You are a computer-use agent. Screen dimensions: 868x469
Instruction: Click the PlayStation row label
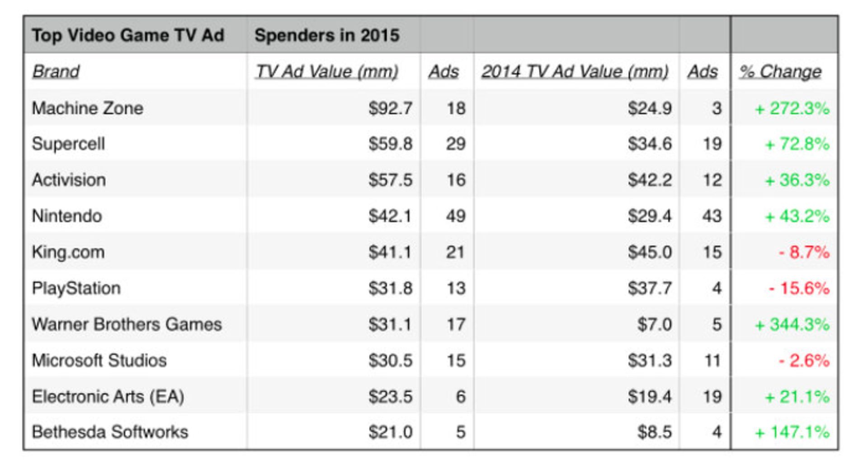[76, 288]
